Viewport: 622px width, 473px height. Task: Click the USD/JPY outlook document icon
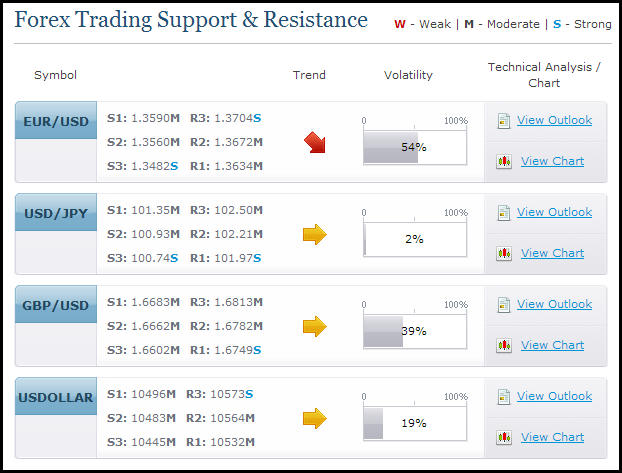(x=504, y=213)
